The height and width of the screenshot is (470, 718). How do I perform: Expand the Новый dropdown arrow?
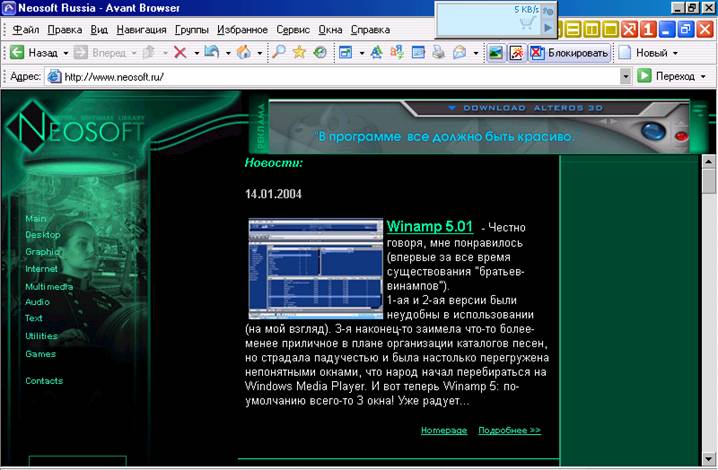pos(675,53)
